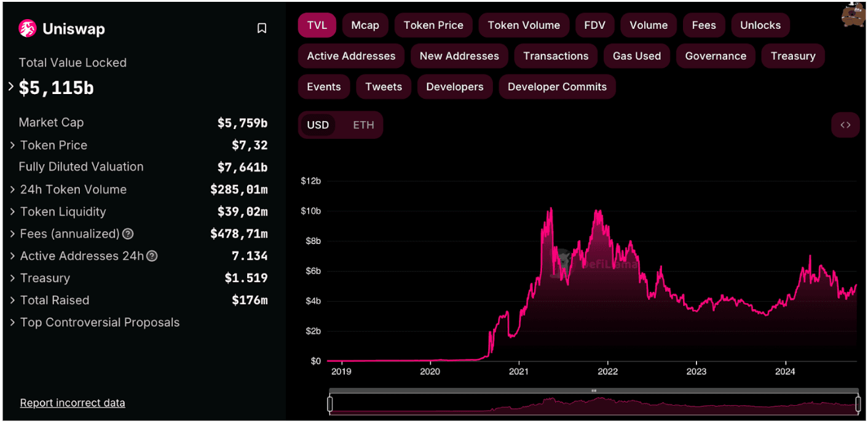The image size is (868, 429).
Task: Click the right handle of the chart range slider
Action: coord(858,404)
